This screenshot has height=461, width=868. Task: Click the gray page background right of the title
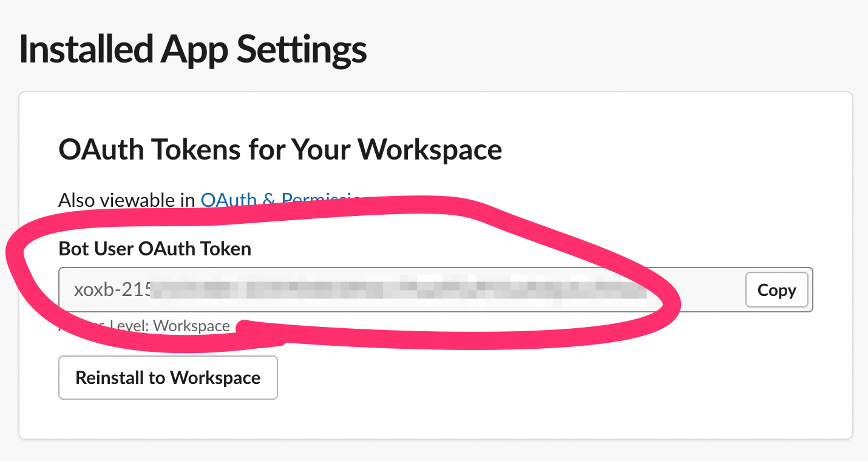(607, 50)
